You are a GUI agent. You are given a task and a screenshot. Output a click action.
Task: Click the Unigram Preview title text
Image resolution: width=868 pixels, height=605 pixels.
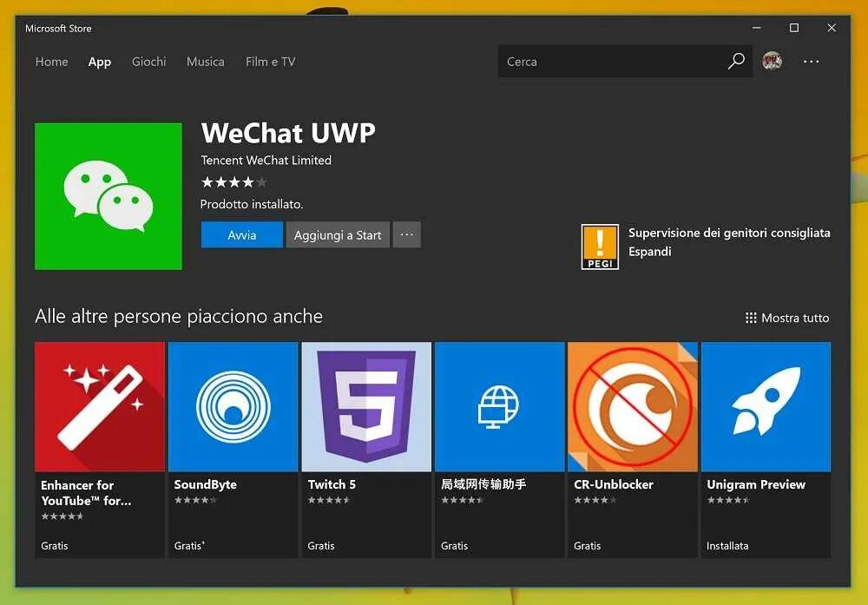[756, 484]
